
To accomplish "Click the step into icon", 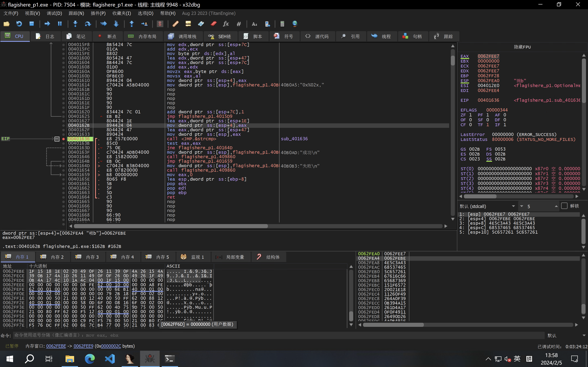I will pos(75,24).
